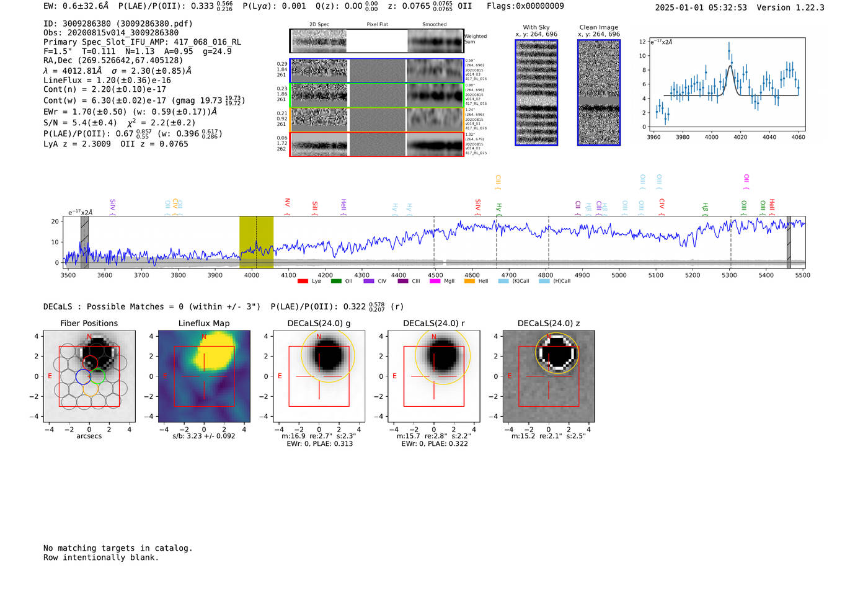Open the DECaLS(24.0) g cutout
This screenshot has width=868, height=591.
pos(319,376)
